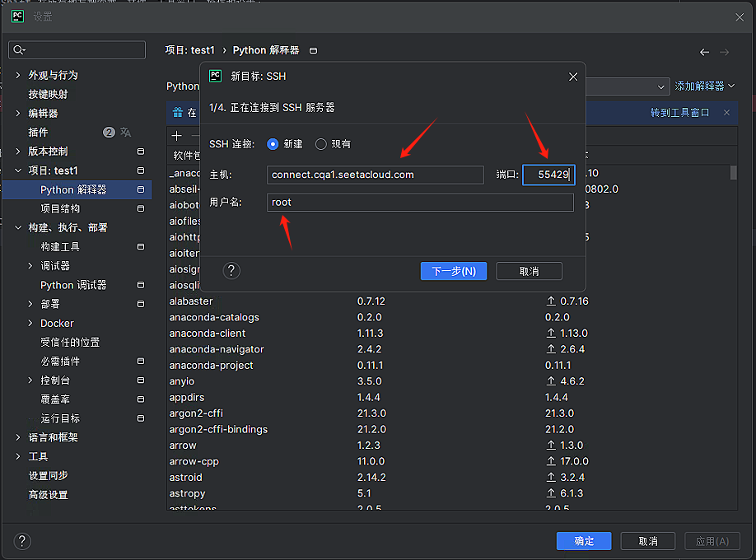This screenshot has height=560, width=756.
Task: Open the 添加解释器 menu
Action: 704,86
